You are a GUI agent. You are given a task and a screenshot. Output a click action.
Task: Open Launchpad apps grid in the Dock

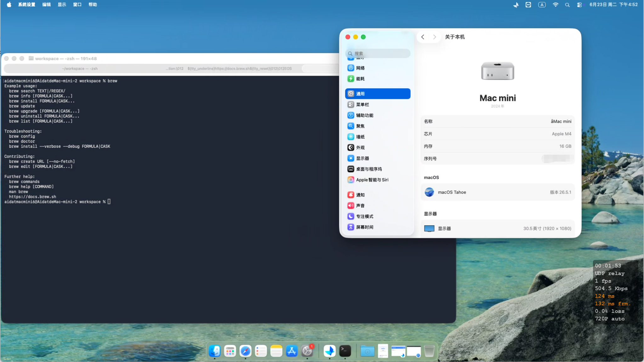point(230,351)
